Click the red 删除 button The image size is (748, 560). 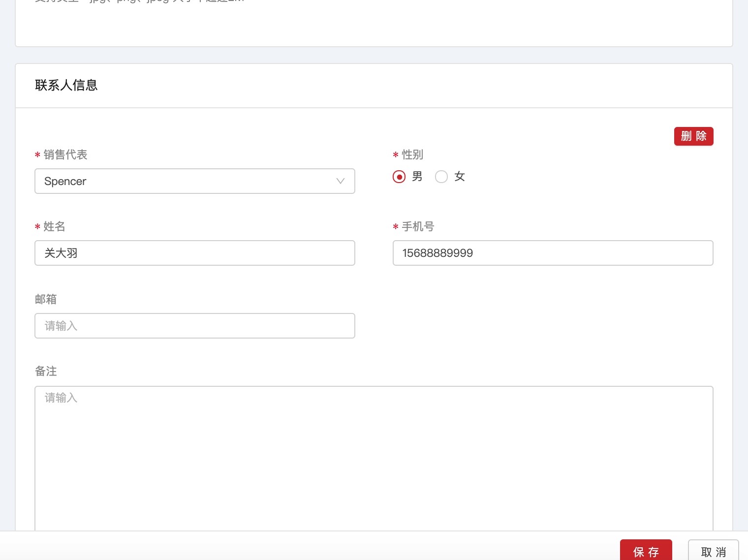pos(693,136)
